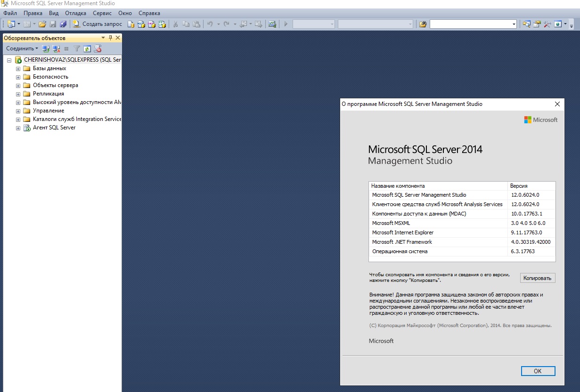This screenshot has width=580, height=392.
Task: Click the web browser globe icon
Action: pos(558,24)
